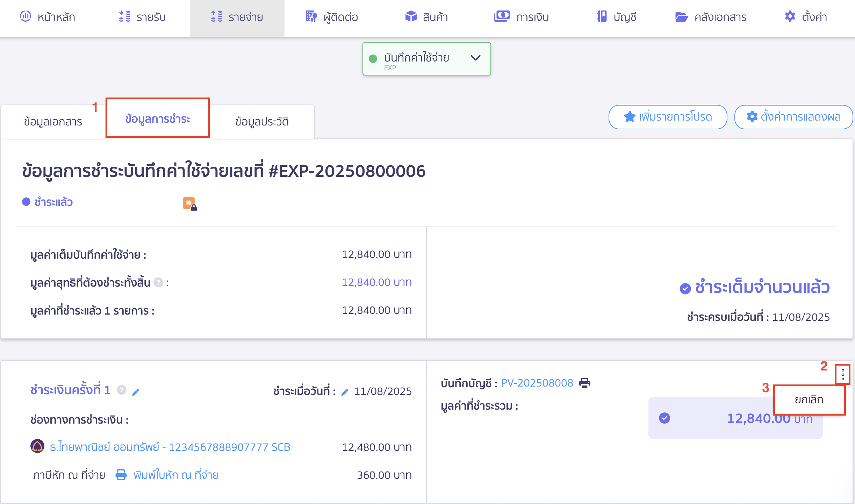Open the บันทึกค่าใช้จ่าย document type dropdown
The width and height of the screenshot is (855, 504).
(x=426, y=59)
